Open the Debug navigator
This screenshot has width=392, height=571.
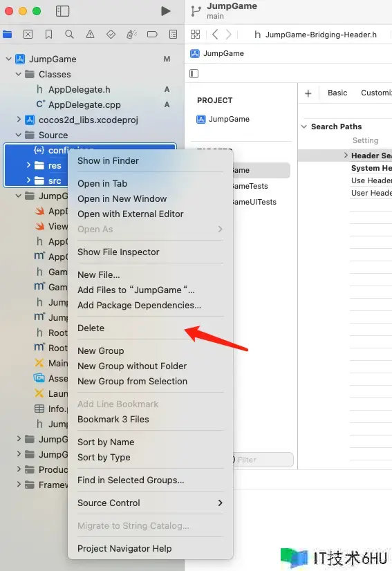131,35
